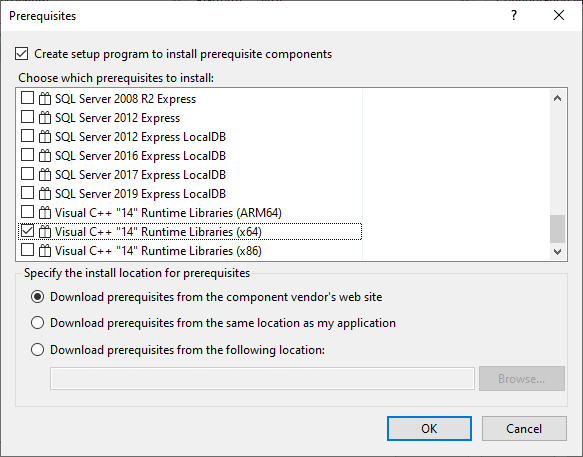
Task: Choose download from same location as my application
Action: 38,323
